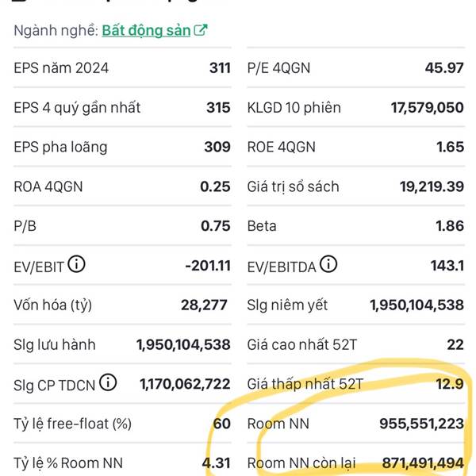Click the Giá thấp nhất 52T value 12.9
The width and height of the screenshot is (476, 476).
450,384
